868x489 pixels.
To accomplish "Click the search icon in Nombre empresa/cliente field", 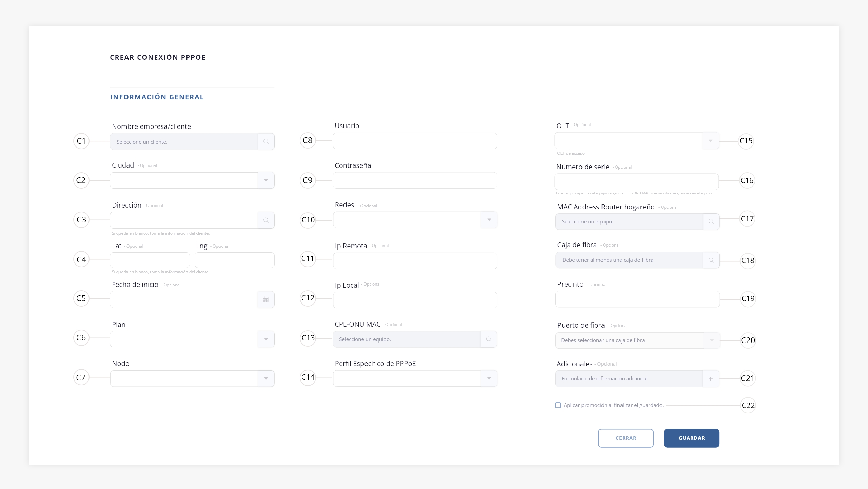I will (x=266, y=142).
